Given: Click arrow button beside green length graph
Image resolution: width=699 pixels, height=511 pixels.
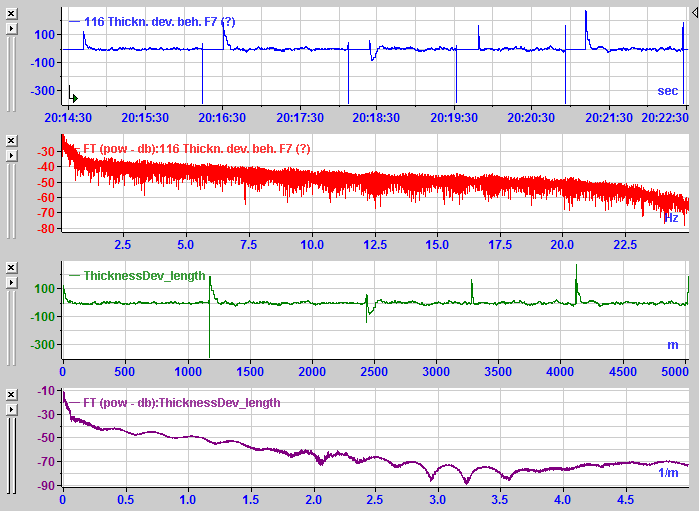Looking at the screenshot, I should [11, 283].
